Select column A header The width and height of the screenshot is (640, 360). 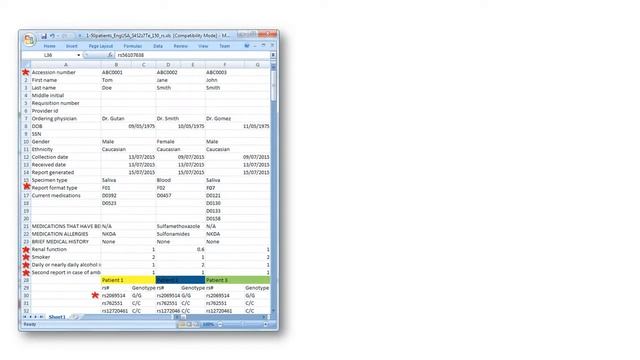[66, 64]
